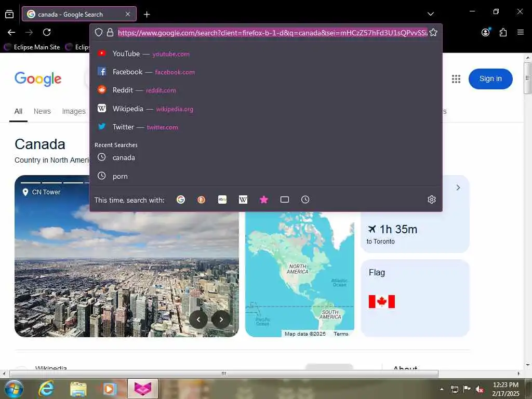Search this time with eBay

pyautogui.click(x=222, y=199)
